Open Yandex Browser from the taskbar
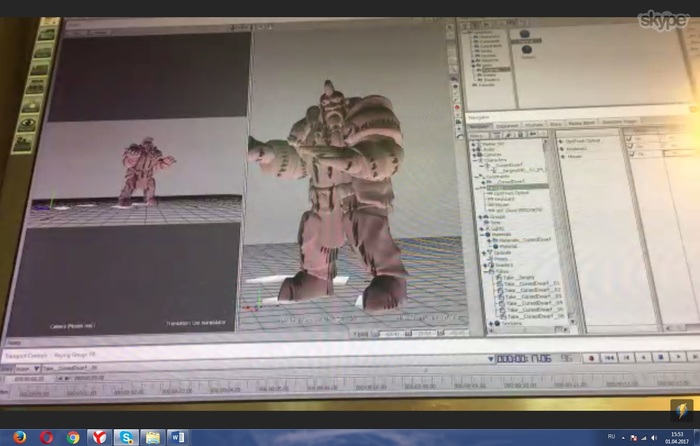 [99, 438]
